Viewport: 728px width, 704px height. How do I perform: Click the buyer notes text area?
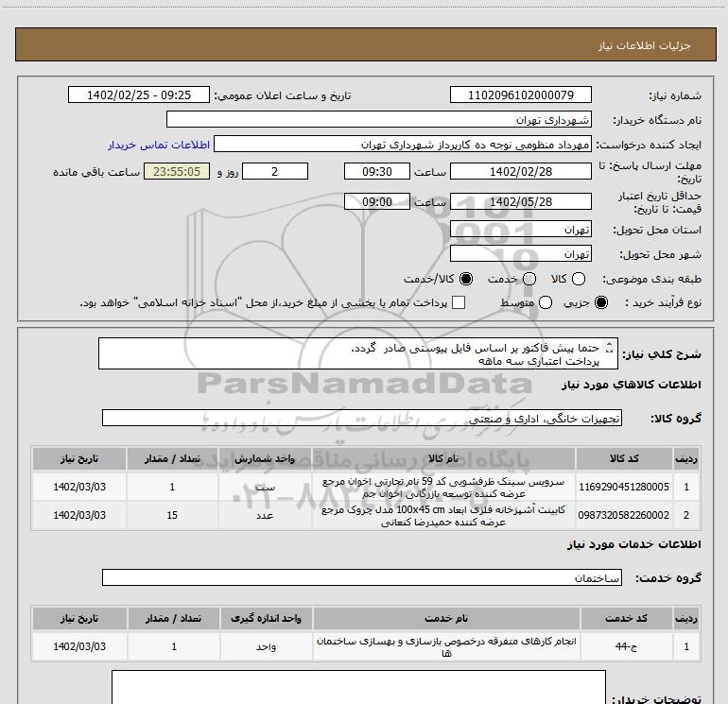358,687
